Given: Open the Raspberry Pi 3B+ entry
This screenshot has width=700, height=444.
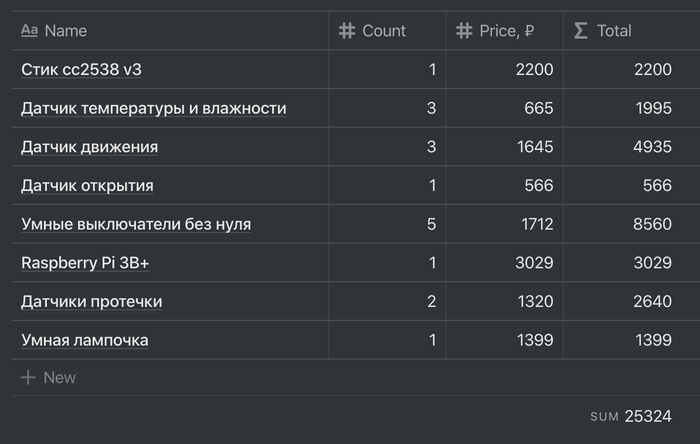Looking at the screenshot, I should [85, 263].
